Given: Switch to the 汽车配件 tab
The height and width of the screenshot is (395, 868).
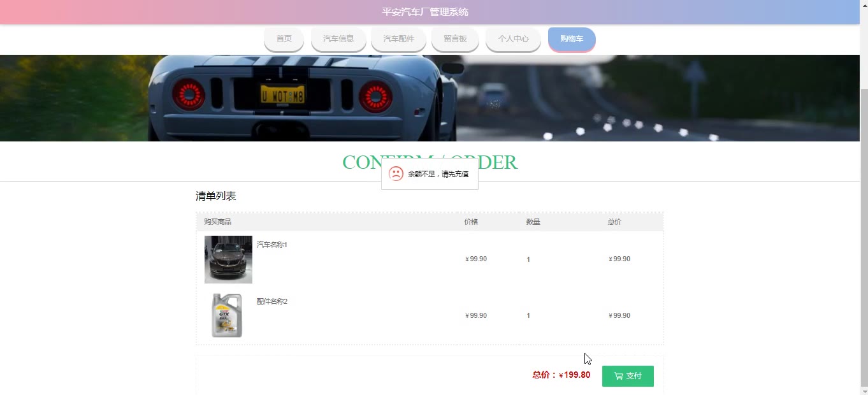Looking at the screenshot, I should [398, 39].
